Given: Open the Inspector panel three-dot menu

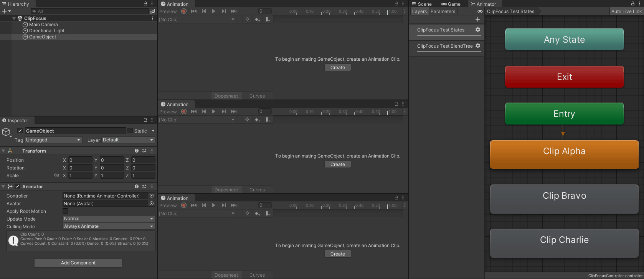Looking at the screenshot, I should [152, 120].
